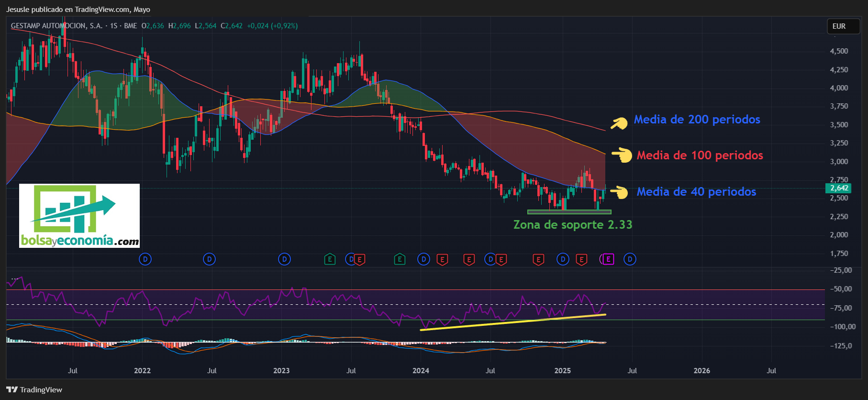Open the red earnings marker right after July 2024
The image size is (868, 400).
coord(501,259)
